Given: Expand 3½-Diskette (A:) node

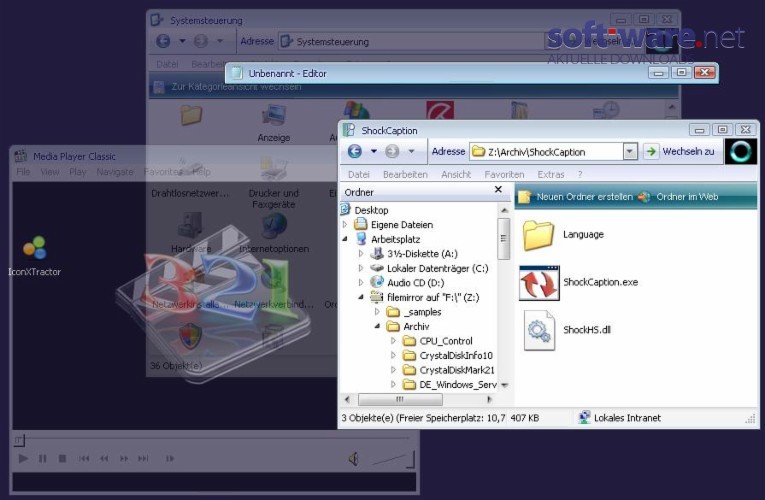Looking at the screenshot, I should point(361,254).
